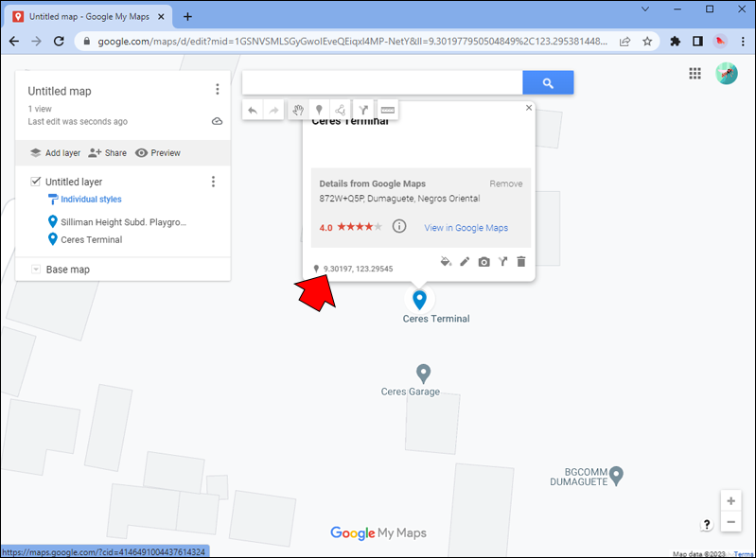This screenshot has height=558, width=756.
Task: Click the Untitled layer name
Action: pos(74,182)
